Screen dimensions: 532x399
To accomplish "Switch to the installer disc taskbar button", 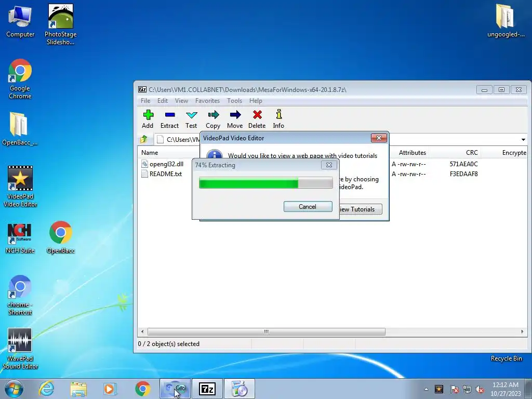I will (x=240, y=389).
